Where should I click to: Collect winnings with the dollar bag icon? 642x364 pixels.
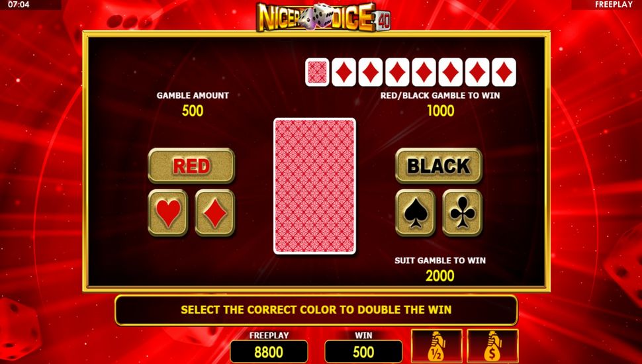[493, 346]
